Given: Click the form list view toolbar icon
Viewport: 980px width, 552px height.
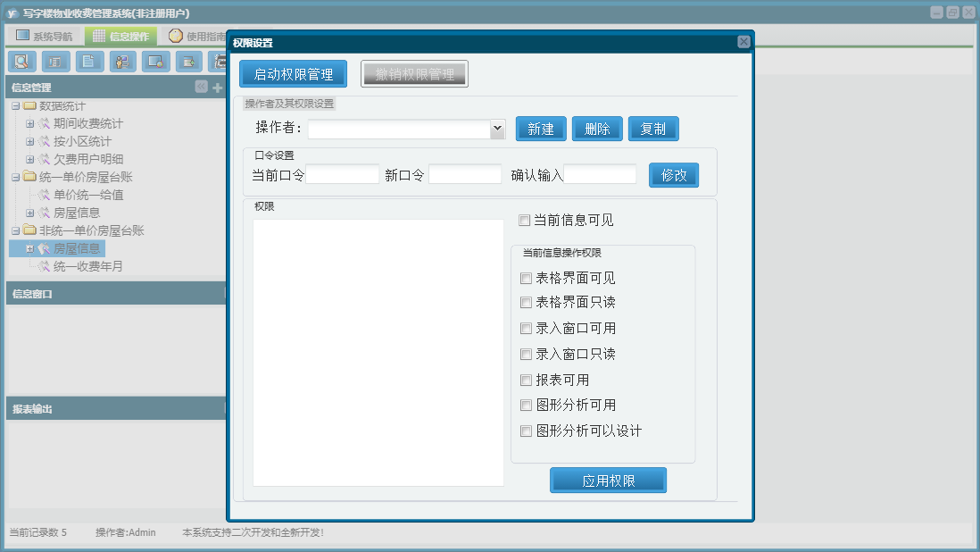Looking at the screenshot, I should tap(55, 62).
